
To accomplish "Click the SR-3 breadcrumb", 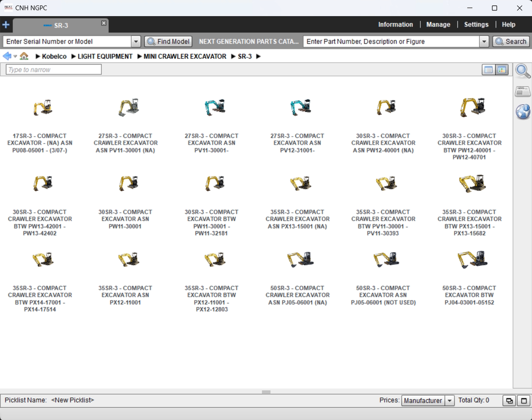I will point(245,56).
